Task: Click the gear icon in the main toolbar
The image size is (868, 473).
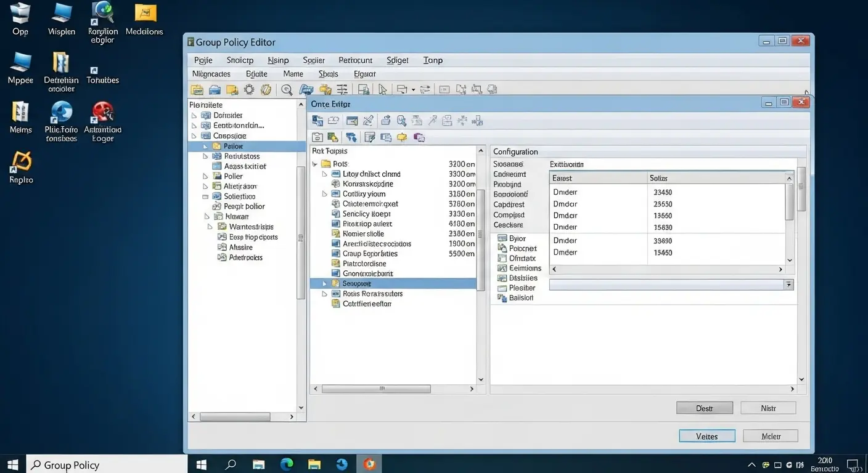Action: (x=249, y=90)
